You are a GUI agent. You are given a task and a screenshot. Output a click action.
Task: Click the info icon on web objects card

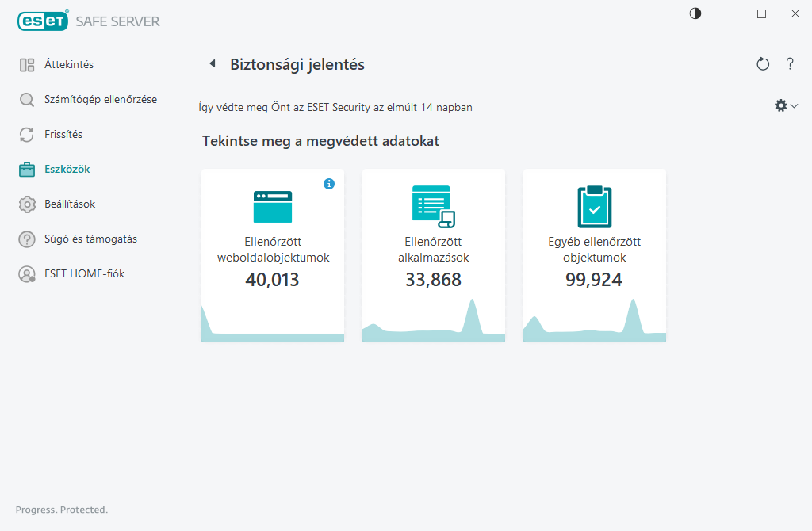(329, 184)
